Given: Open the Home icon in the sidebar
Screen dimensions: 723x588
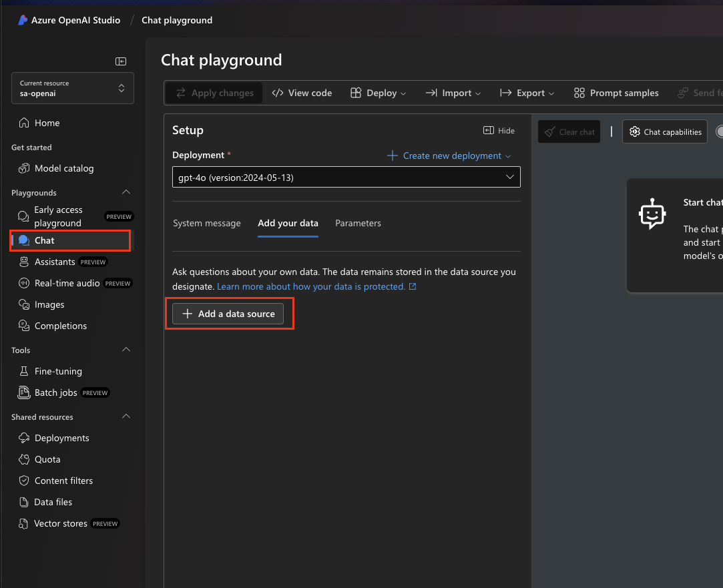Looking at the screenshot, I should pos(24,123).
